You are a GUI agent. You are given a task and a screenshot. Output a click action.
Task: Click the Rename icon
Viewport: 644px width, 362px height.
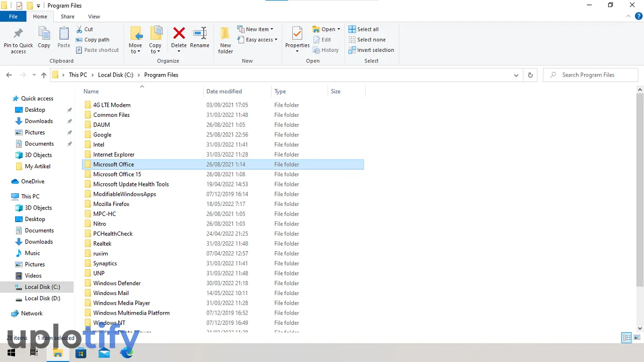200,33
